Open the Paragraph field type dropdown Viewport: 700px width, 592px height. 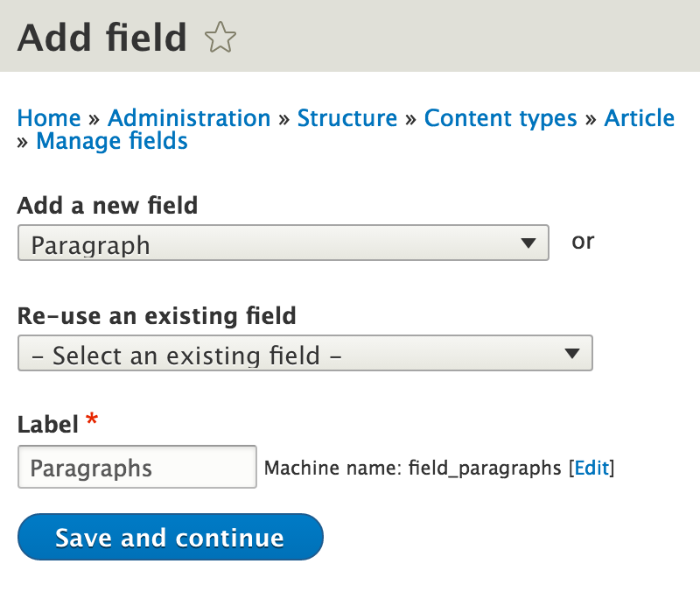pyautogui.click(x=271, y=243)
